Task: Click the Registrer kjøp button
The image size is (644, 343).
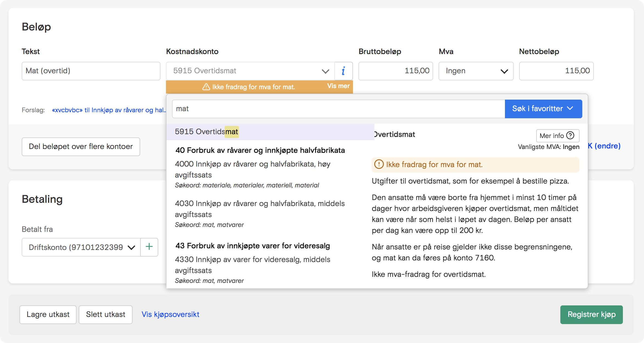Action: point(592,314)
